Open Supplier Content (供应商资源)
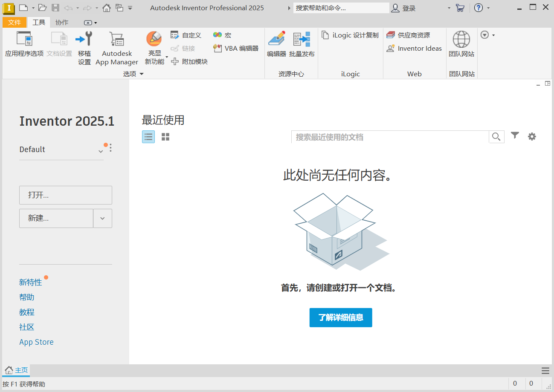The width and height of the screenshot is (554, 392). pyautogui.click(x=408, y=35)
